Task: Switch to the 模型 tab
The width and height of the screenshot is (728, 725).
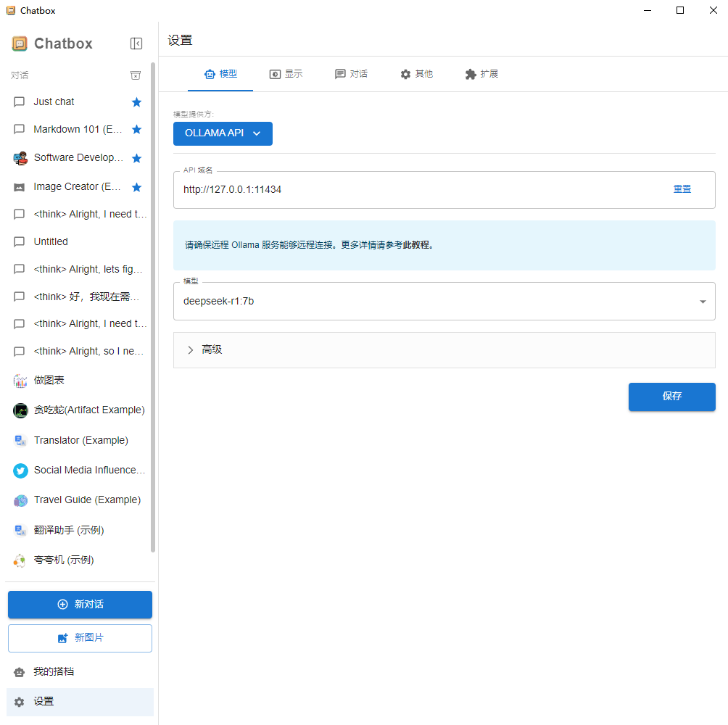Action: tap(220, 74)
